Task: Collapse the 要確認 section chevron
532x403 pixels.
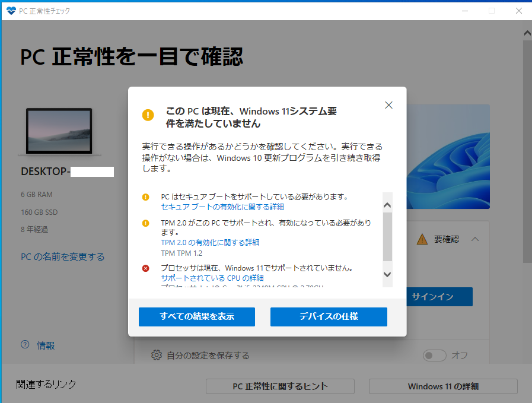Action: [x=475, y=239]
